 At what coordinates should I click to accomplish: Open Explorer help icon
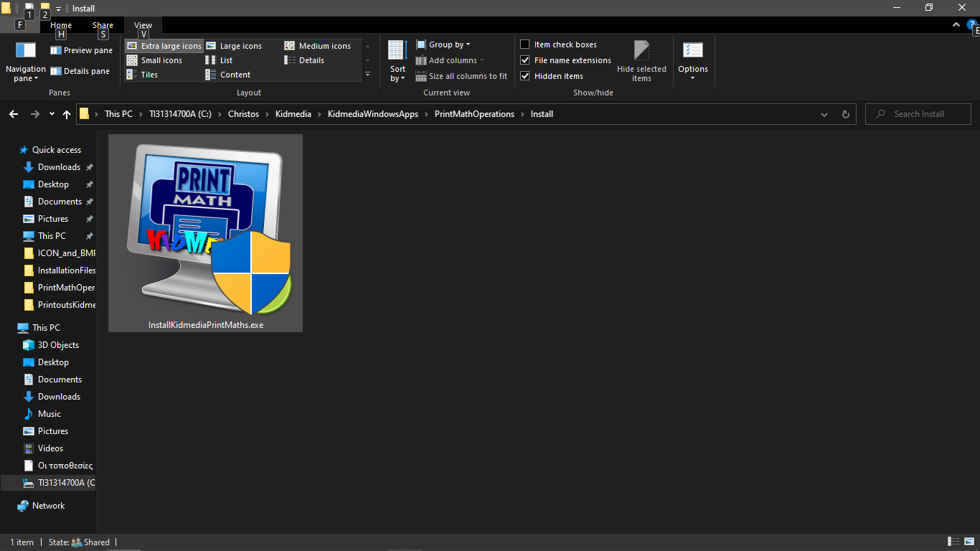[x=972, y=25]
